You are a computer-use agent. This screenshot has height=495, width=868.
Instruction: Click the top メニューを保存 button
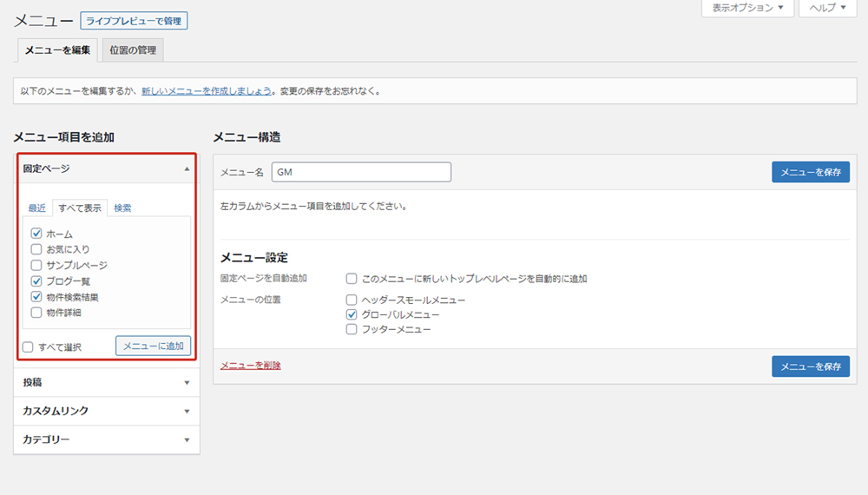click(x=810, y=172)
